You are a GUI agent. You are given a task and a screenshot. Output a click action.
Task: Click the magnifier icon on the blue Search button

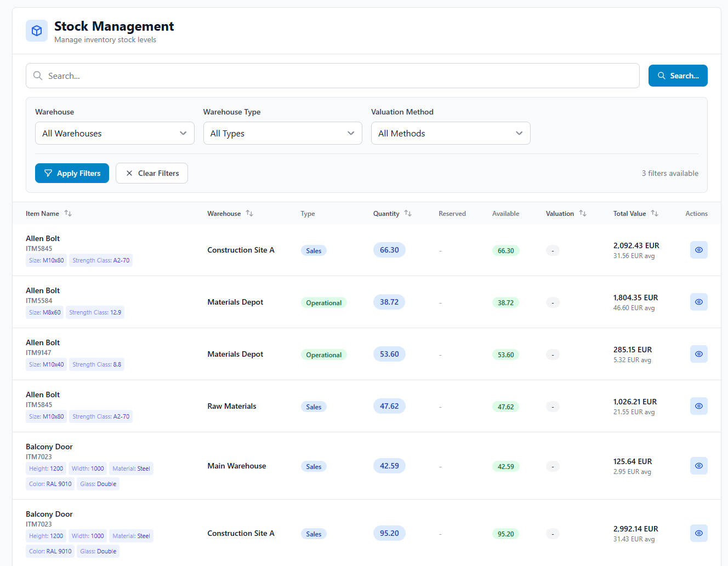coord(661,76)
